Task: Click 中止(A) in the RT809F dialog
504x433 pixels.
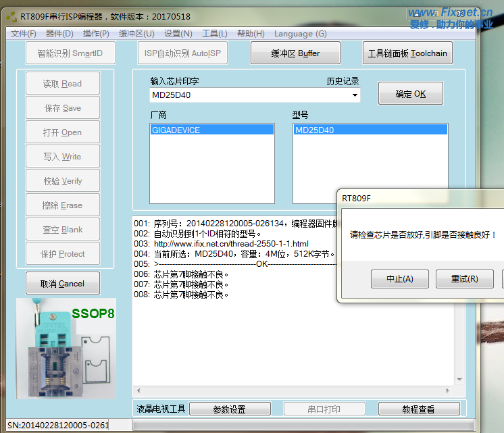Action: (x=399, y=279)
